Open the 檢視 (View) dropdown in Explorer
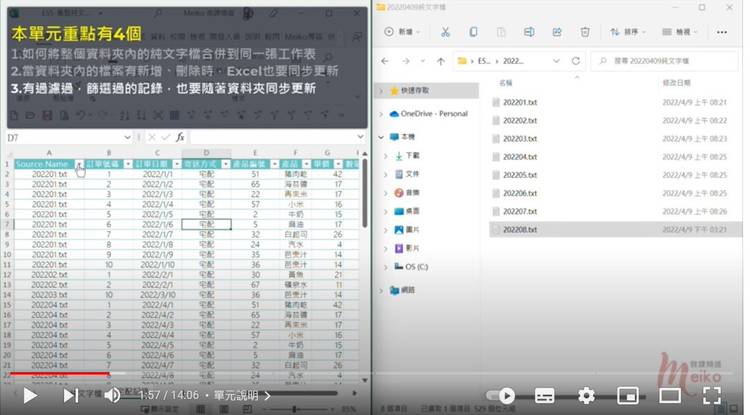This screenshot has width=750, height=415. pyautogui.click(x=679, y=32)
